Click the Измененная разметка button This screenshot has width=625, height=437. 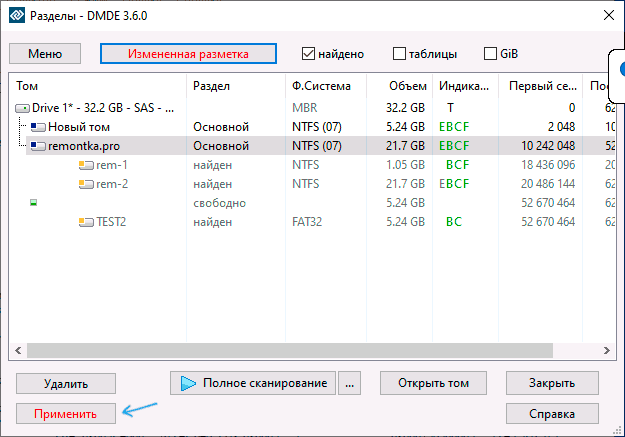(188, 53)
